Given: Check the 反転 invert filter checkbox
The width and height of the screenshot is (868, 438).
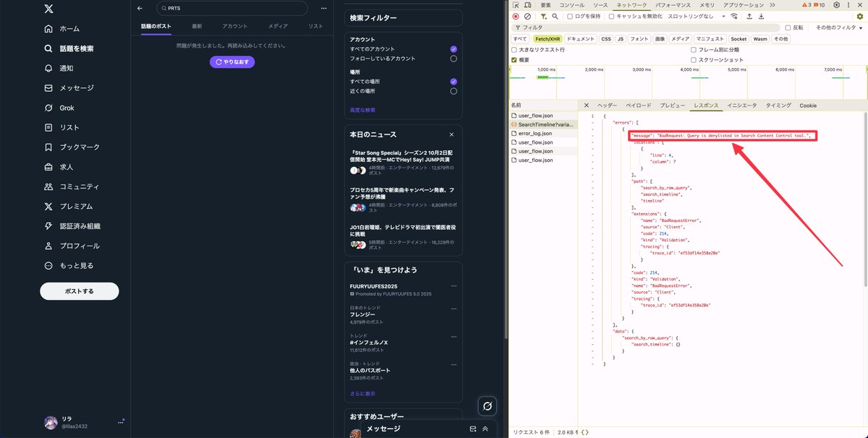Looking at the screenshot, I should [x=788, y=27].
